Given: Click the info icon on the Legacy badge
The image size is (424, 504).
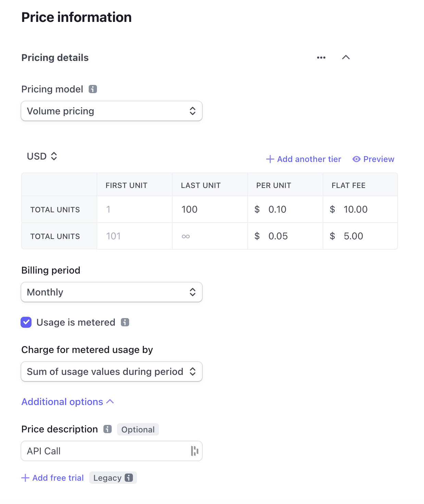Looking at the screenshot, I should tap(128, 478).
